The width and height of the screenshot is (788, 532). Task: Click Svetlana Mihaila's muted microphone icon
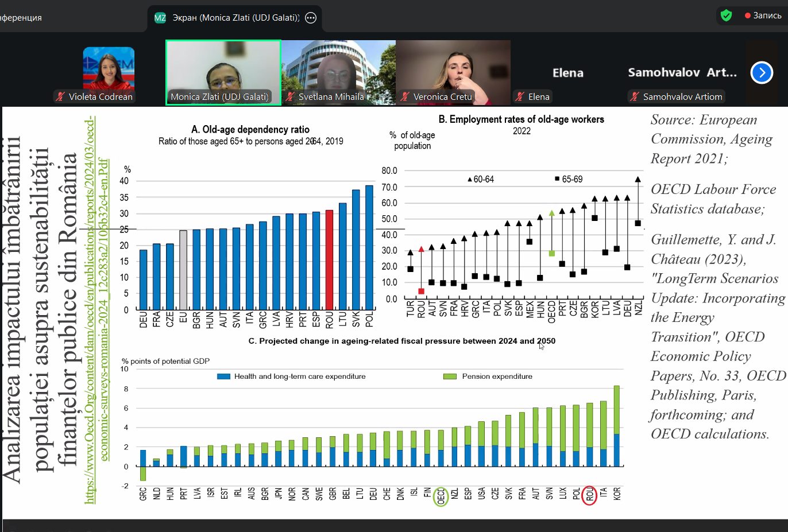click(290, 96)
